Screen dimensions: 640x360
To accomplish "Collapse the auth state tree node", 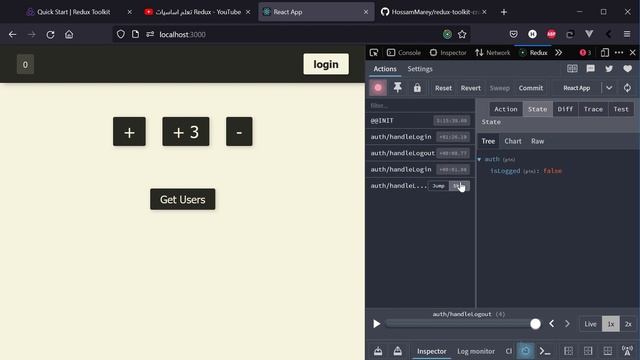I will [479, 159].
